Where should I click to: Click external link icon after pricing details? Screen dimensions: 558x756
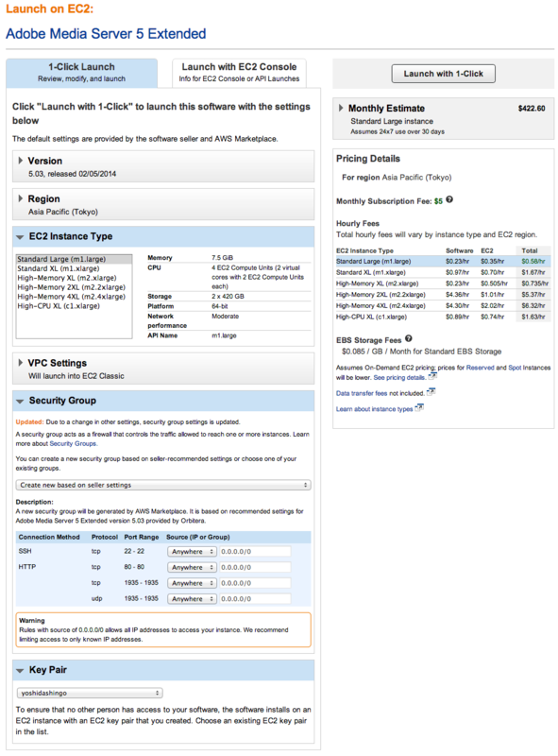point(432,376)
